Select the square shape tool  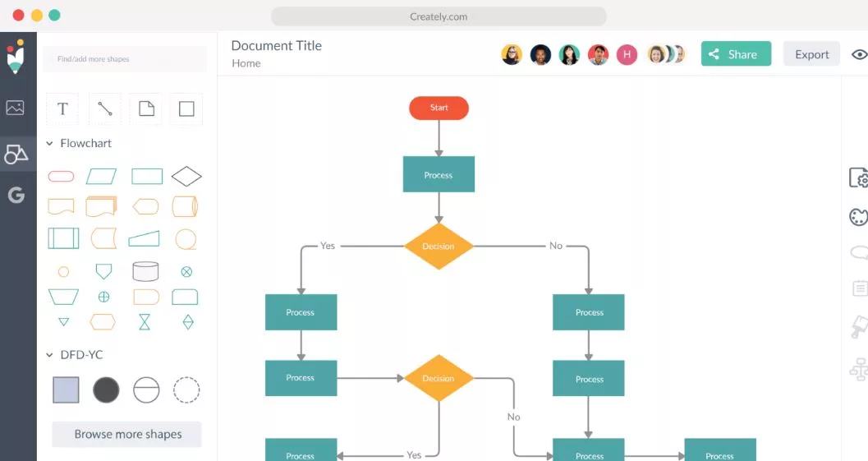(186, 108)
